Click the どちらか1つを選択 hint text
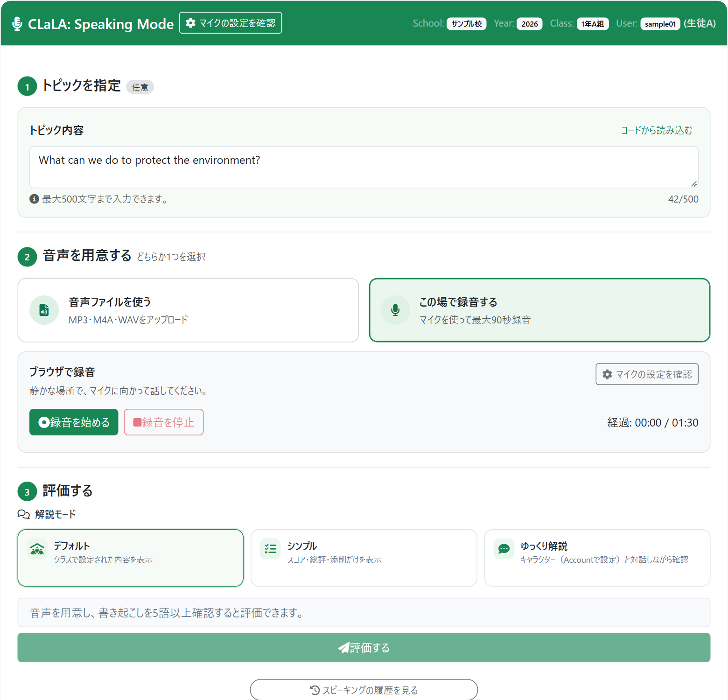The width and height of the screenshot is (728, 700). click(x=171, y=257)
